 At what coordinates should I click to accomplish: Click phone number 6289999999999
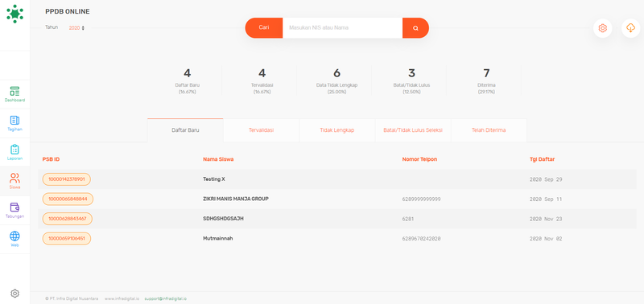tap(421, 199)
